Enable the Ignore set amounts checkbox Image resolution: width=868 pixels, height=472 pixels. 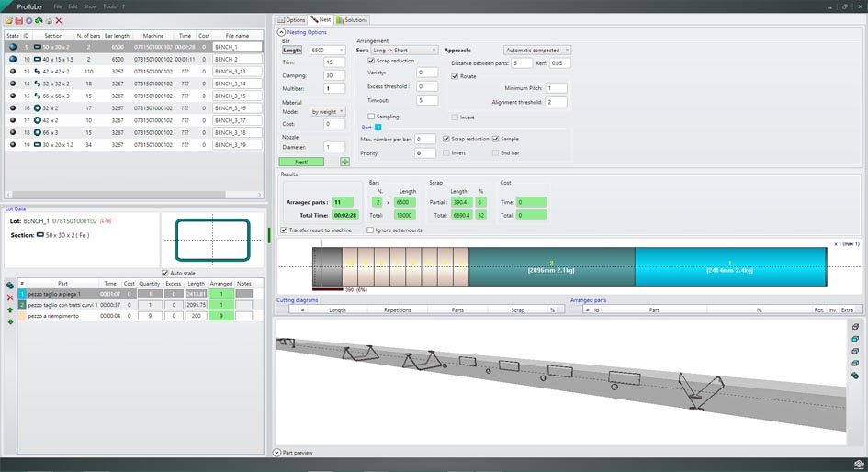point(370,230)
